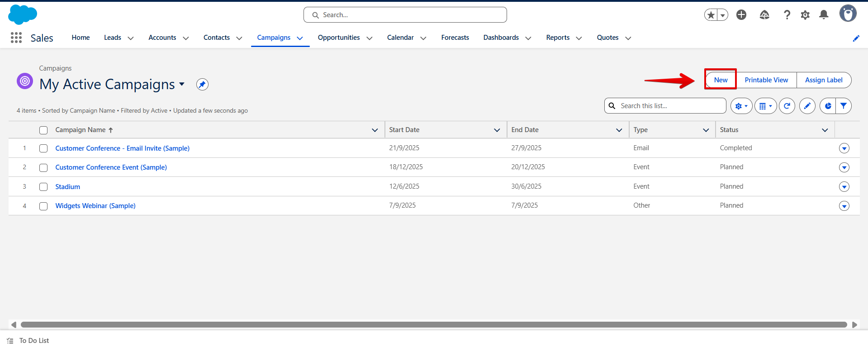The width and height of the screenshot is (868, 347).
Task: Expand the Favorites list dropdown arrow
Action: pos(723,15)
